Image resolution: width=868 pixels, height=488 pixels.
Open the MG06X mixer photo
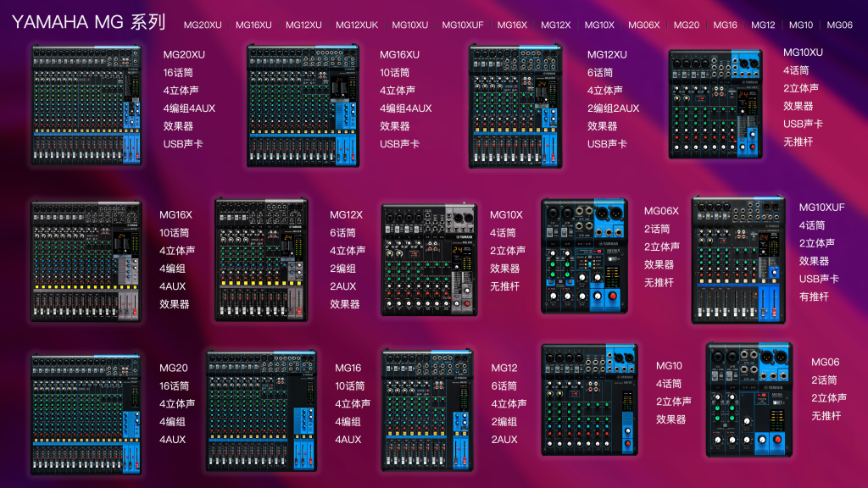click(585, 256)
